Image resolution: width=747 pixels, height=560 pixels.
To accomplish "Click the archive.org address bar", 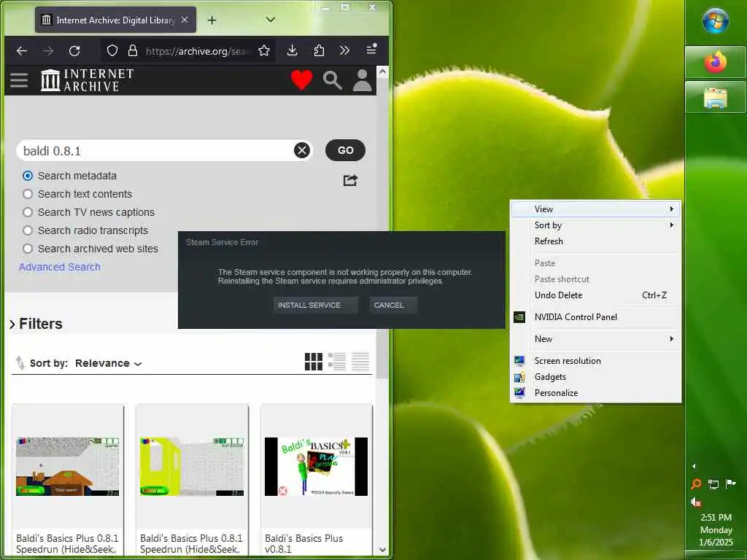I will tap(198, 51).
